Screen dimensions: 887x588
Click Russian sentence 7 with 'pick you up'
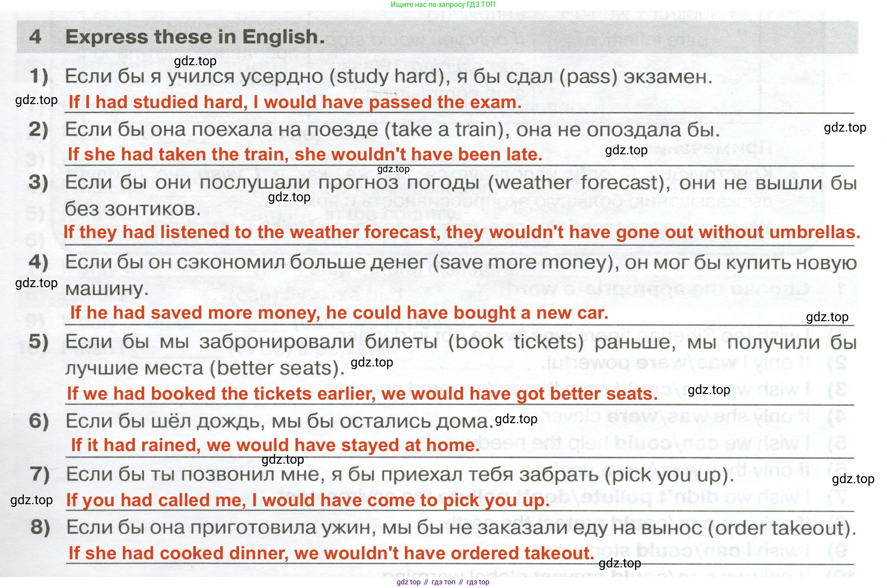[x=400, y=475]
